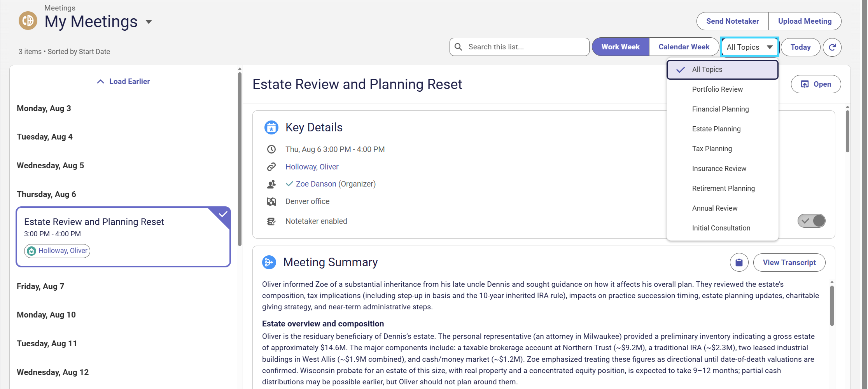Click the Key Details calendar icon

pyautogui.click(x=271, y=127)
